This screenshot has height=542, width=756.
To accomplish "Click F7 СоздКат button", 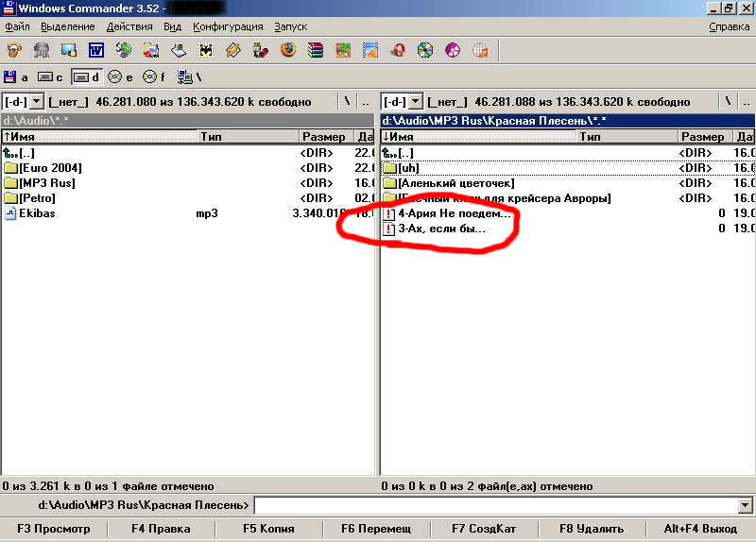I will [484, 529].
